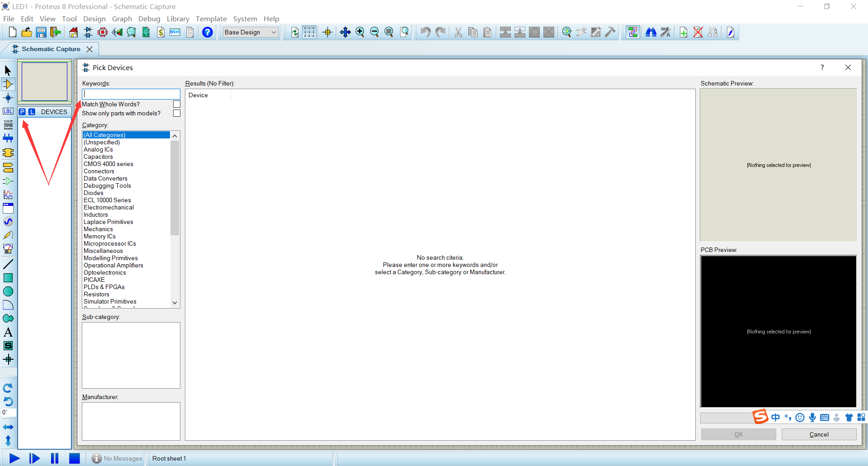Viewport: 868px width, 466px height.
Task: Select the Text Script tool
Action: click(x=8, y=125)
